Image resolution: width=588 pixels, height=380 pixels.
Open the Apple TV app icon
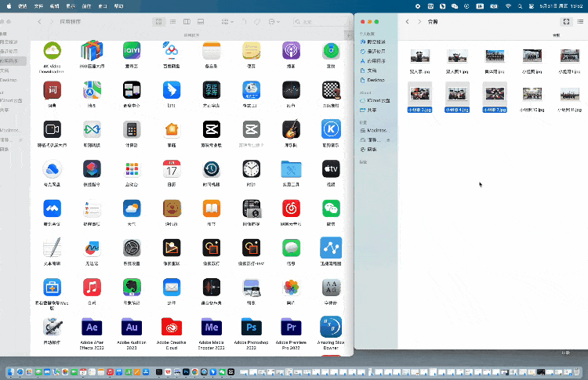point(331,169)
